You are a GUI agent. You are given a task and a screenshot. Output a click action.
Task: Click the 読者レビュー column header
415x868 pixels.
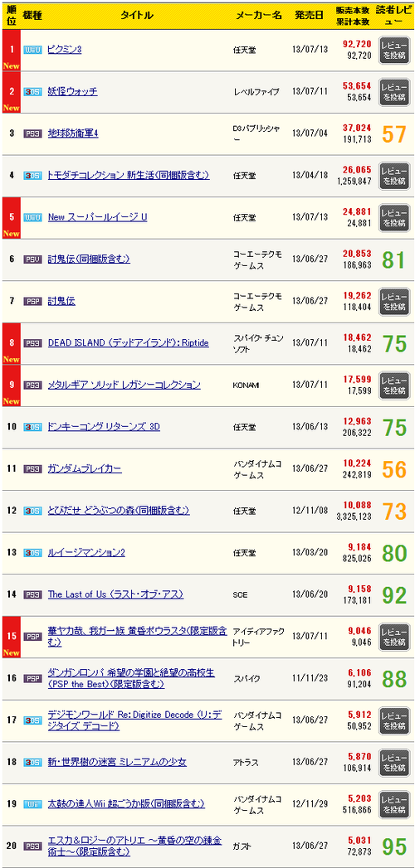tap(394, 16)
